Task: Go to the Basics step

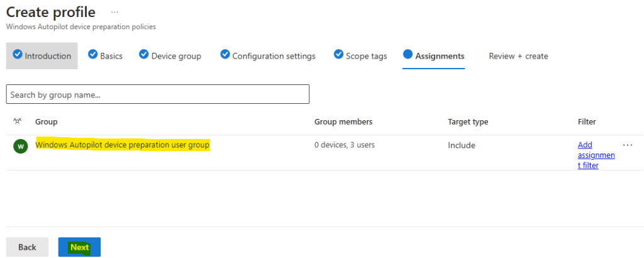Action: (x=106, y=56)
